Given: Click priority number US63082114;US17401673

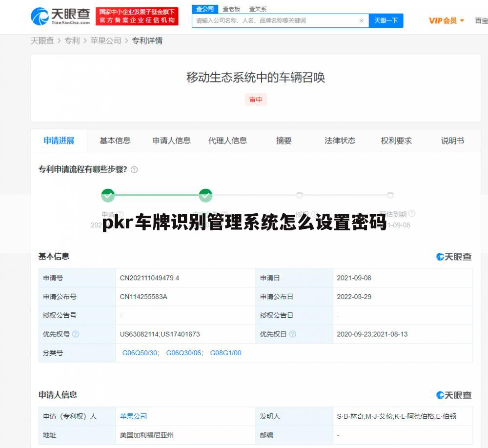Looking at the screenshot, I should click(160, 334).
